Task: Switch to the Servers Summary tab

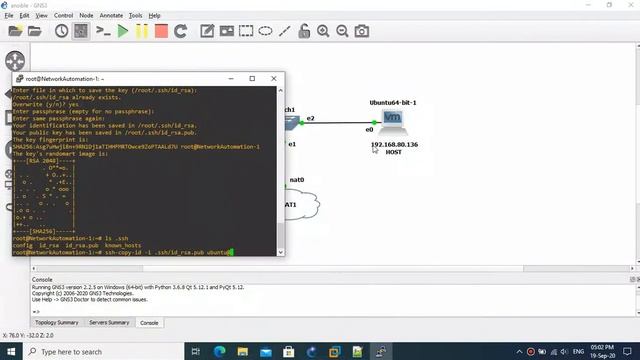Action: coord(109,322)
